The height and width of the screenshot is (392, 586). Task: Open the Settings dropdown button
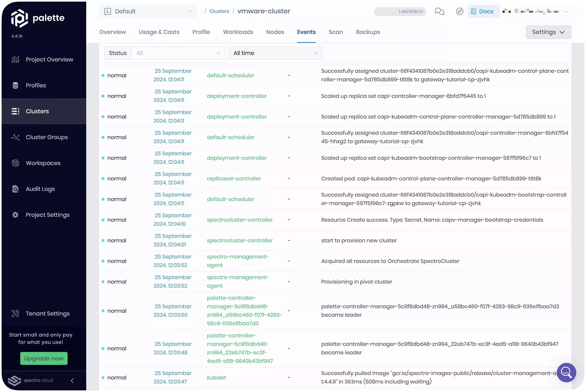click(548, 32)
